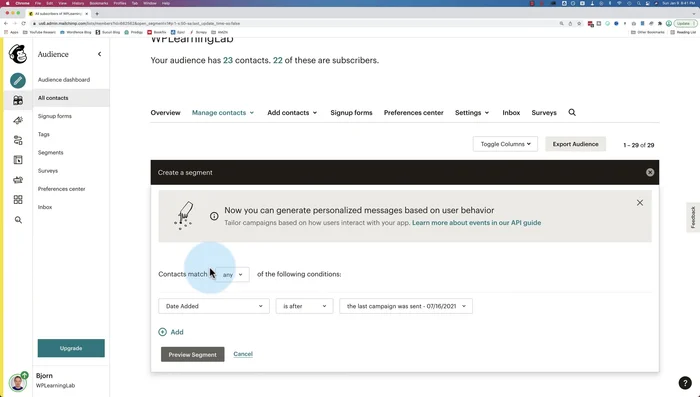
Task: Open the help question mark button
Action: (x=685, y=383)
